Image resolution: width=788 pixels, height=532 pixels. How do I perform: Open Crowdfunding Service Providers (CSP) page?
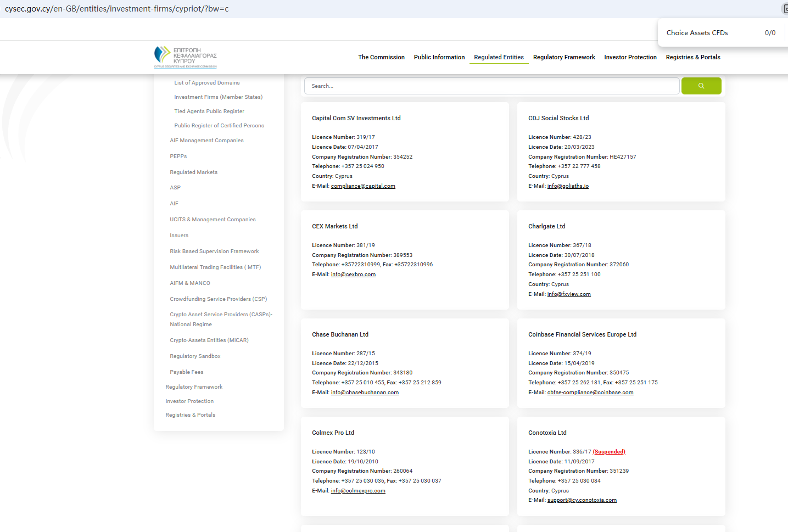coord(218,299)
